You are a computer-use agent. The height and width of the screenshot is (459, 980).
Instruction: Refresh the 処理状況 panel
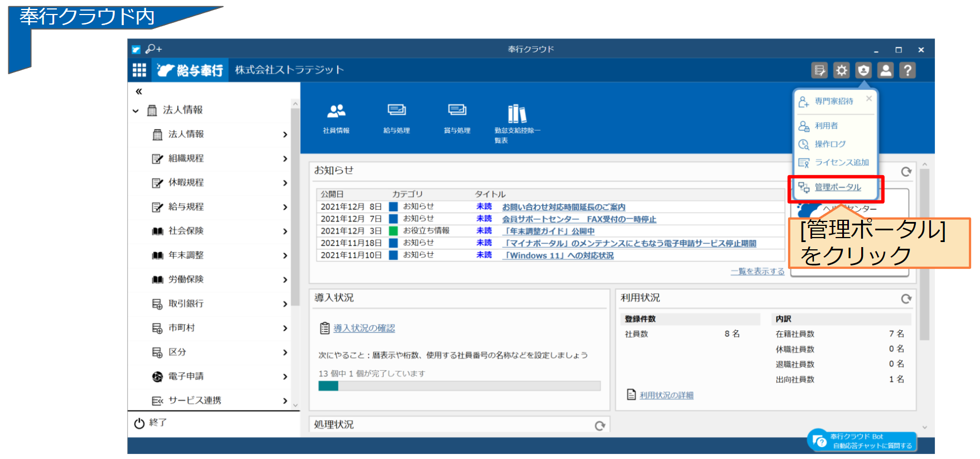pos(600,426)
